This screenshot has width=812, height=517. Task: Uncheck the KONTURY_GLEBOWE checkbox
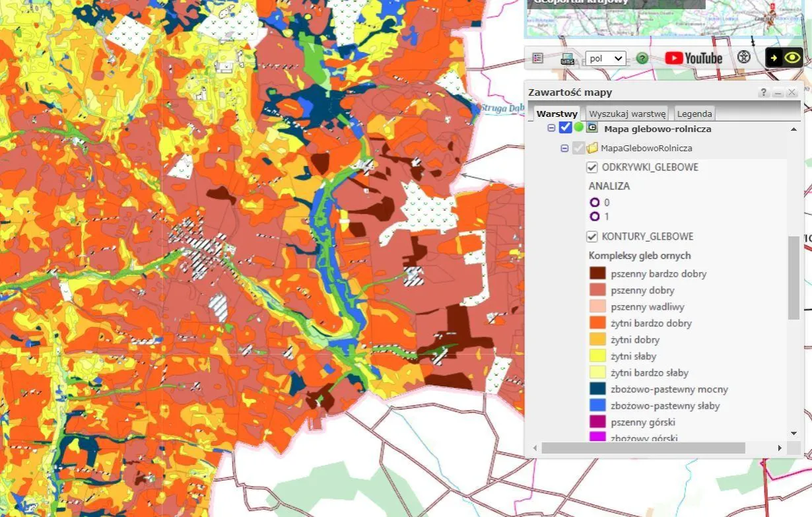point(592,236)
